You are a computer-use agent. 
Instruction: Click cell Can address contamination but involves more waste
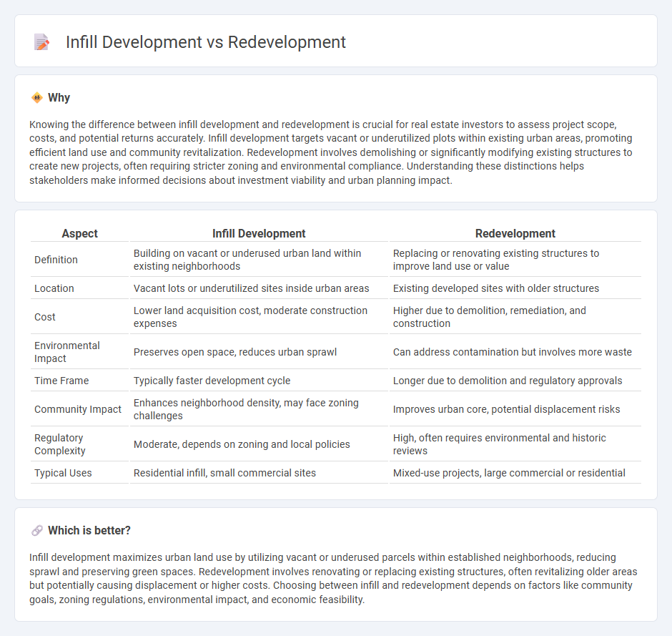(x=515, y=352)
